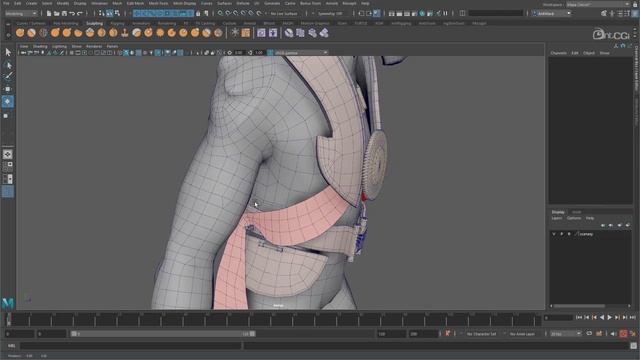Undo the last action
640x360 pixels.
tap(72, 13)
